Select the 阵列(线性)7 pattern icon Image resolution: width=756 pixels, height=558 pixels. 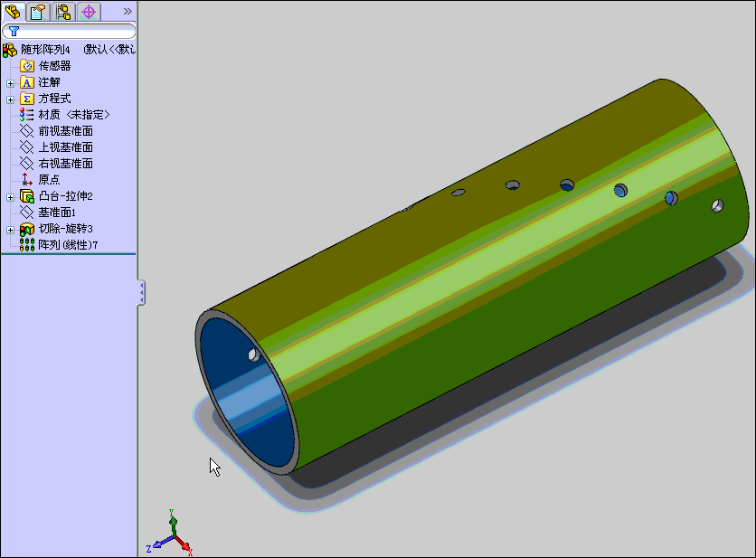[x=27, y=245]
